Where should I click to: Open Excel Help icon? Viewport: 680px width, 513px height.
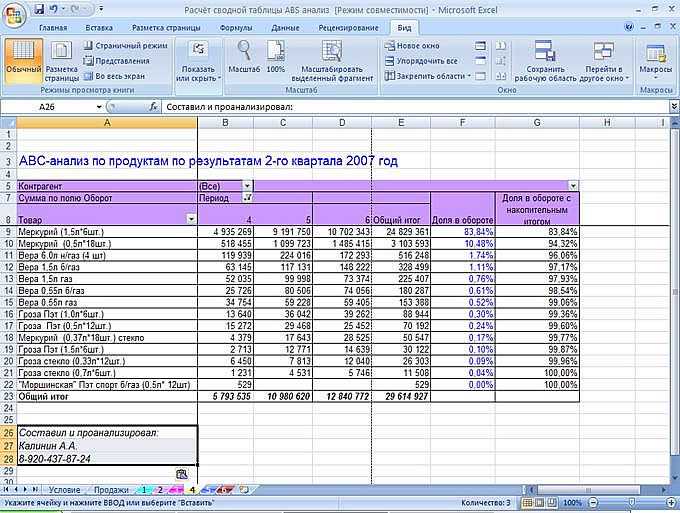[629, 27]
